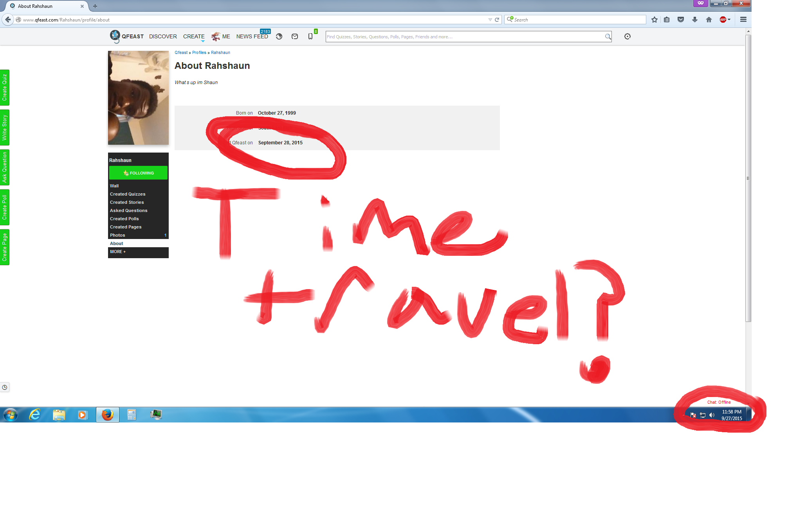
Task: Open the NEWS FEED menu tab
Action: click(252, 37)
